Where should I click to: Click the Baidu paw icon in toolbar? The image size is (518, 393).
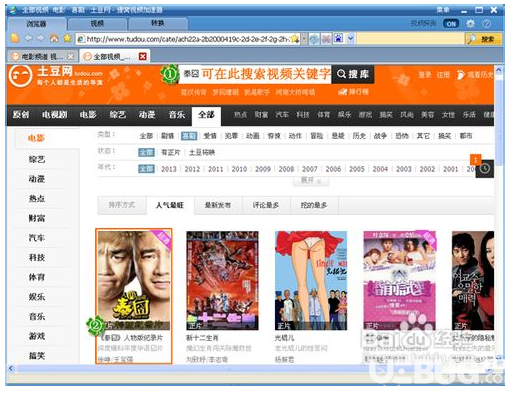(338, 39)
